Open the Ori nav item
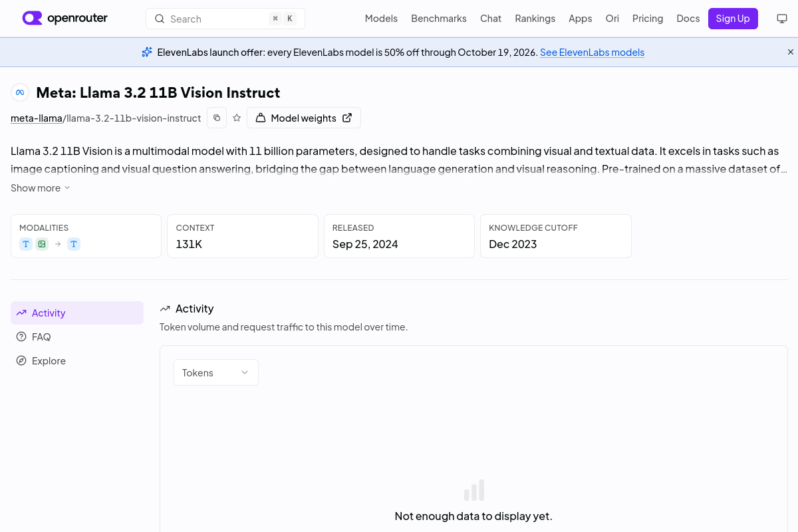Screen dimensions: 798x532 point(612,19)
